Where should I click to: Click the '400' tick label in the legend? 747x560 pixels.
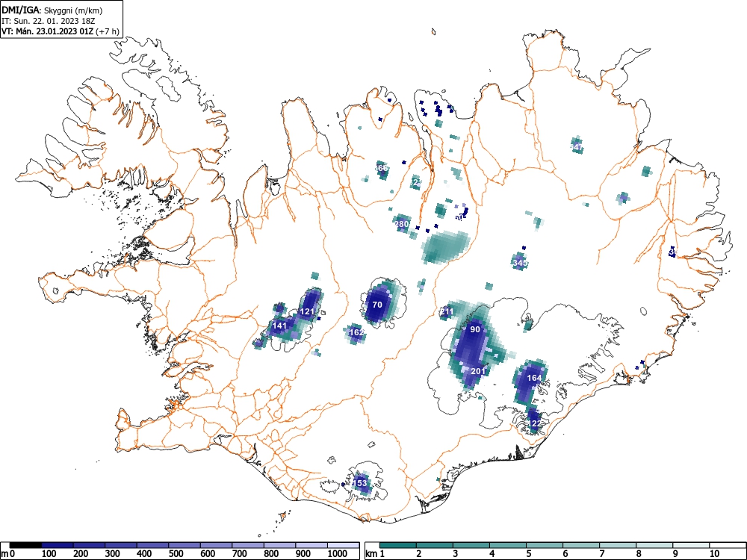coord(144,554)
